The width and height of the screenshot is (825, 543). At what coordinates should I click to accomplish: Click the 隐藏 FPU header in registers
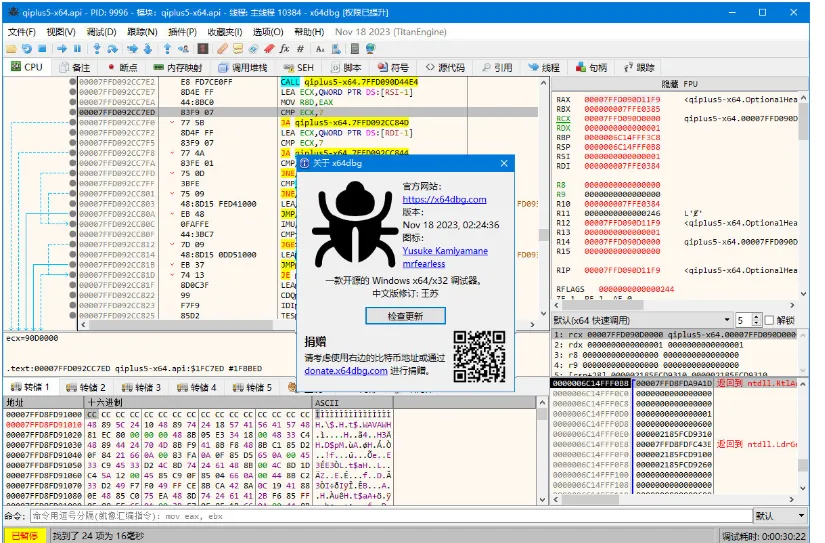click(679, 84)
